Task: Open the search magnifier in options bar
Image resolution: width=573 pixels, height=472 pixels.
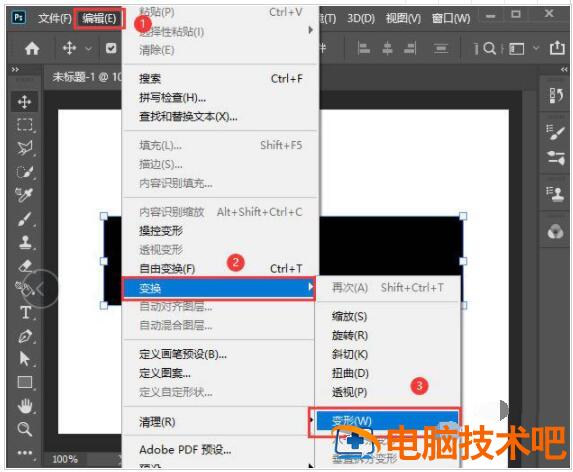Action: (x=489, y=48)
